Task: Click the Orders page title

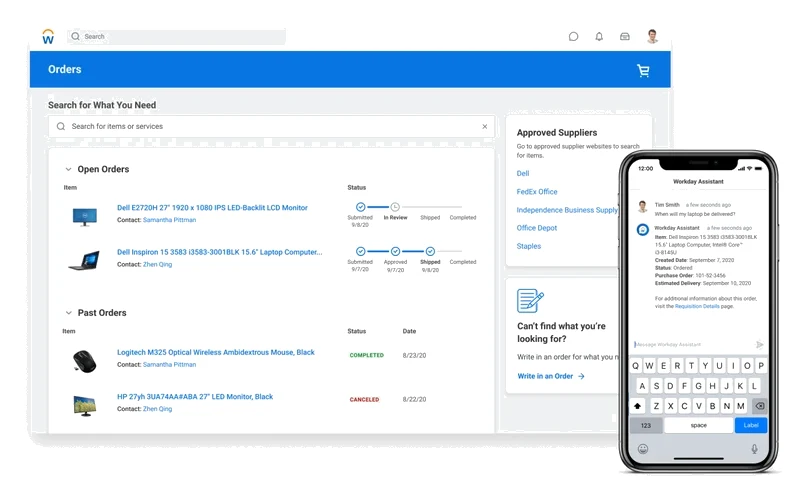Action: click(65, 69)
